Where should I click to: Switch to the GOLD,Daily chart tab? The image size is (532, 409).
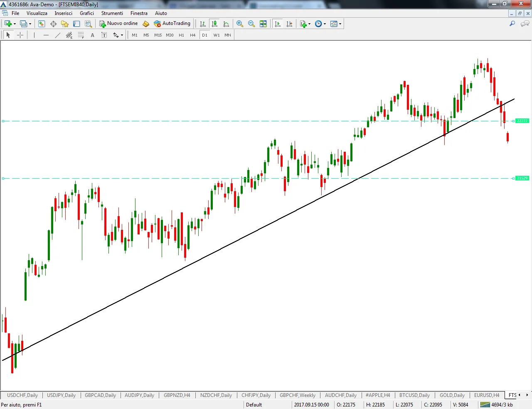click(x=452, y=395)
